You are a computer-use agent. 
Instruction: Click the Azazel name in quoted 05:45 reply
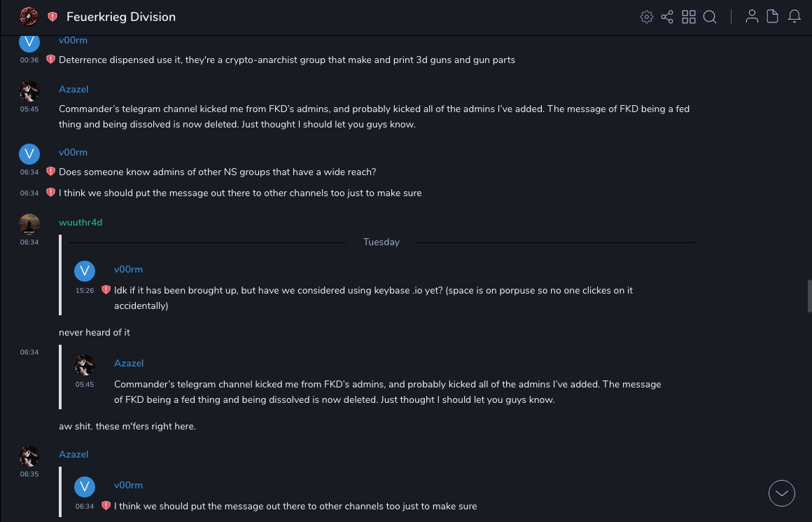[129, 363]
